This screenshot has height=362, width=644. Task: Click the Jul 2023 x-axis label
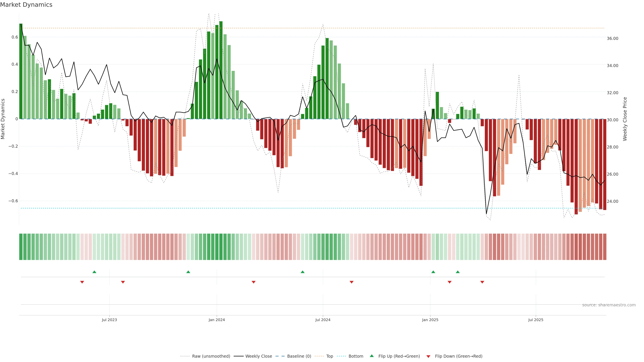[109, 320]
